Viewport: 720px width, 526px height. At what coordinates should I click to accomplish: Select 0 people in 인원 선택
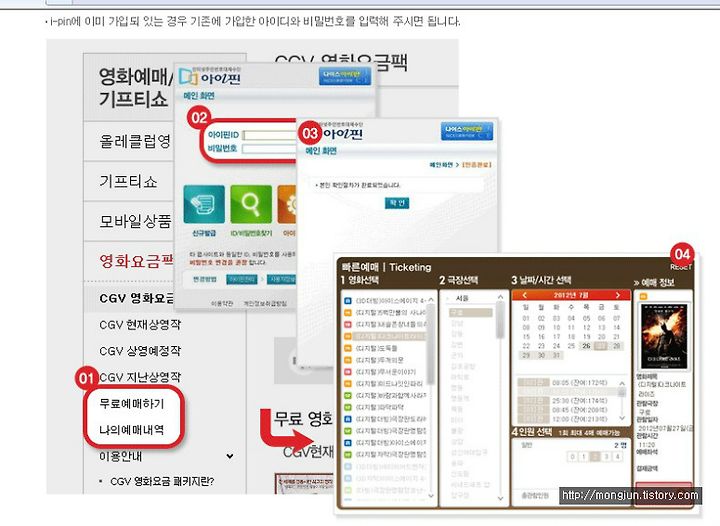pos(572,457)
